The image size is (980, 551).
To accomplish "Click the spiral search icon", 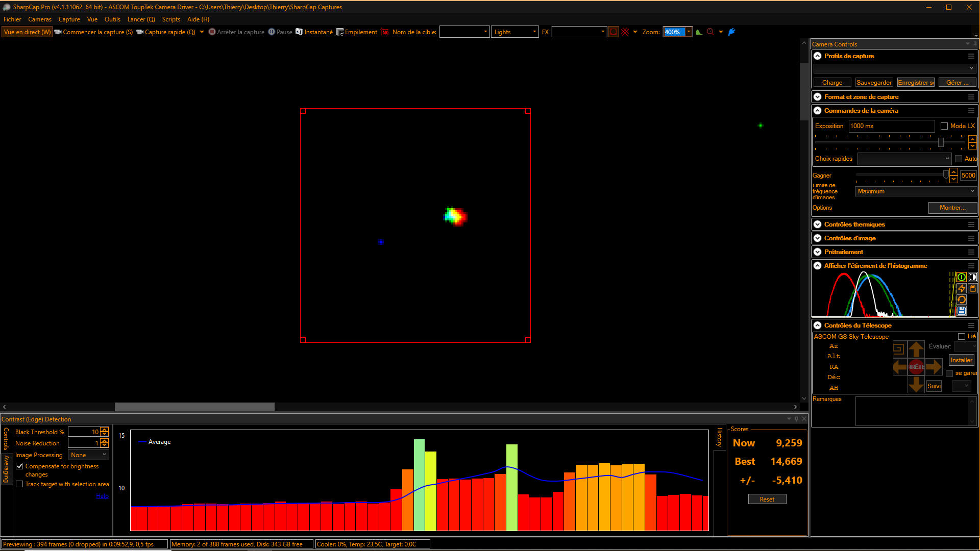I will (x=899, y=349).
